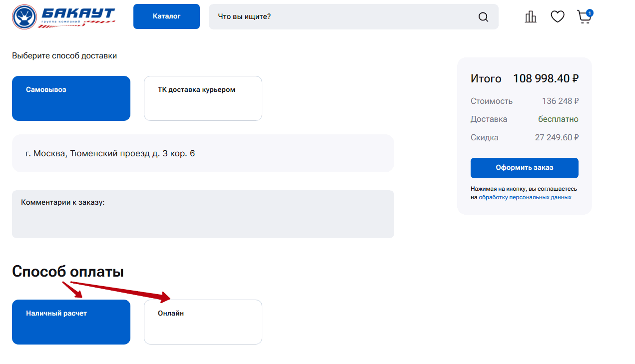Choose ТК доставка курьером delivery option

(203, 98)
